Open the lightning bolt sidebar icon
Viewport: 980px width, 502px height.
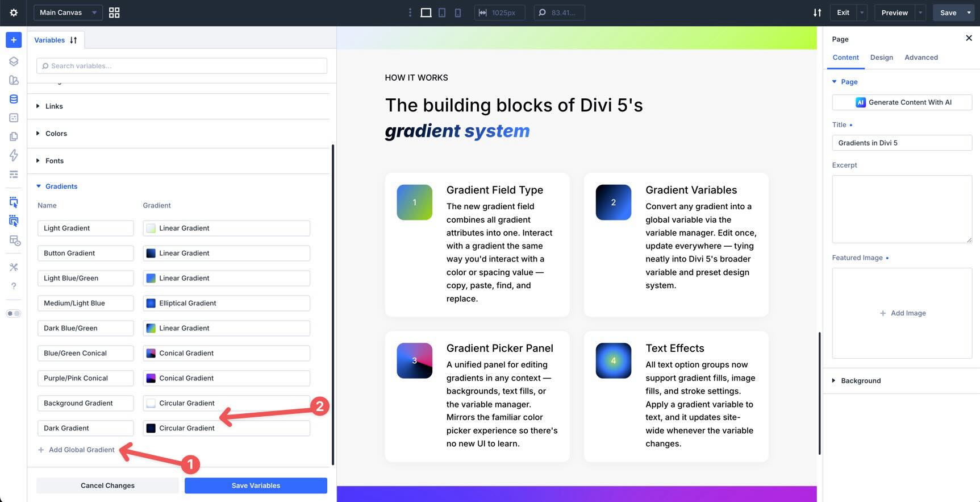pyautogui.click(x=14, y=155)
